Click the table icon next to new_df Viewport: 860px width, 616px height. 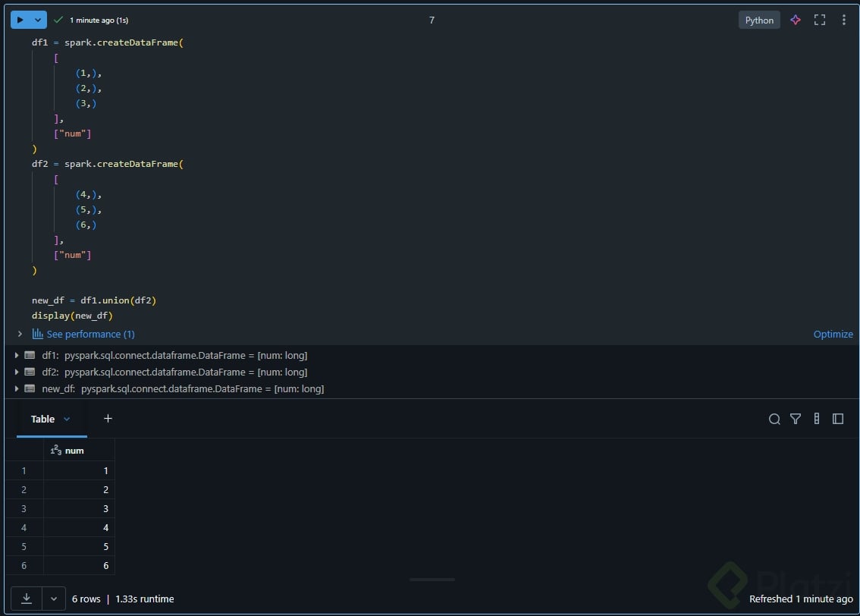coord(30,388)
